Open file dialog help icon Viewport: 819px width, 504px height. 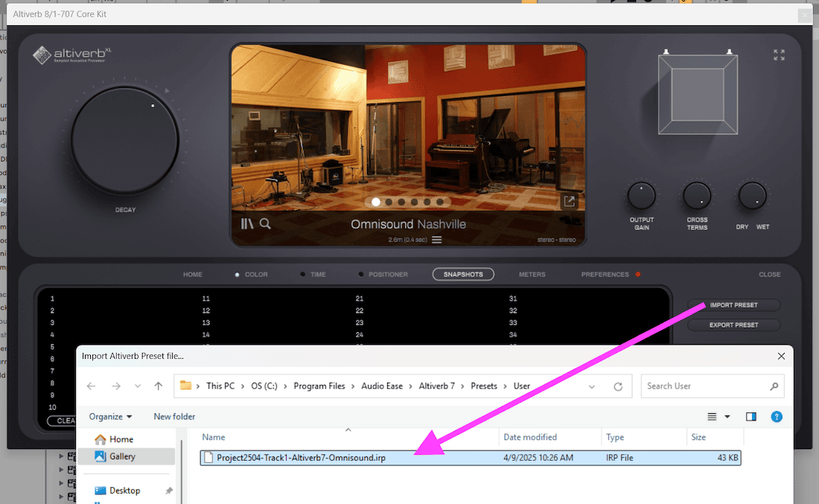click(777, 416)
